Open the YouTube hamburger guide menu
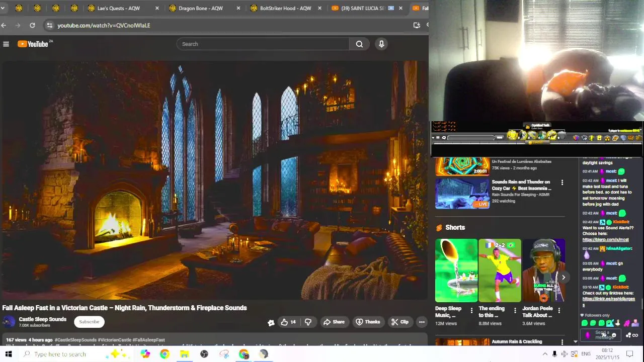The image size is (644, 362). tap(6, 44)
